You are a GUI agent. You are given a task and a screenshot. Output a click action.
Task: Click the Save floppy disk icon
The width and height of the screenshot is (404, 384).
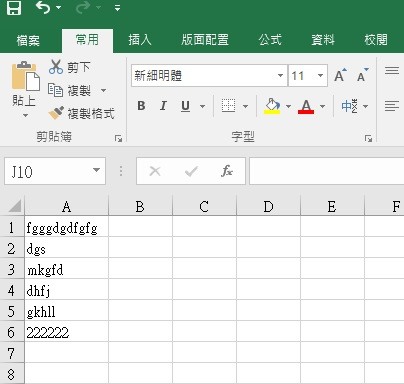[x=14, y=7]
